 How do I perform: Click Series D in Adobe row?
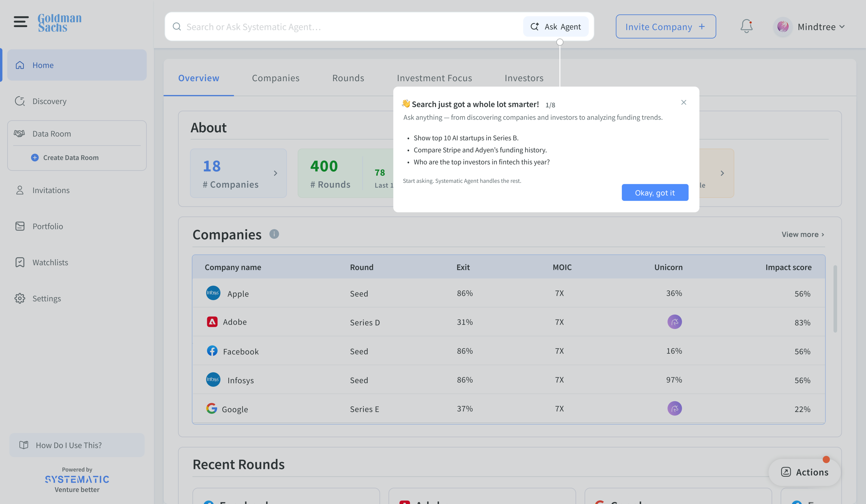[x=365, y=322]
